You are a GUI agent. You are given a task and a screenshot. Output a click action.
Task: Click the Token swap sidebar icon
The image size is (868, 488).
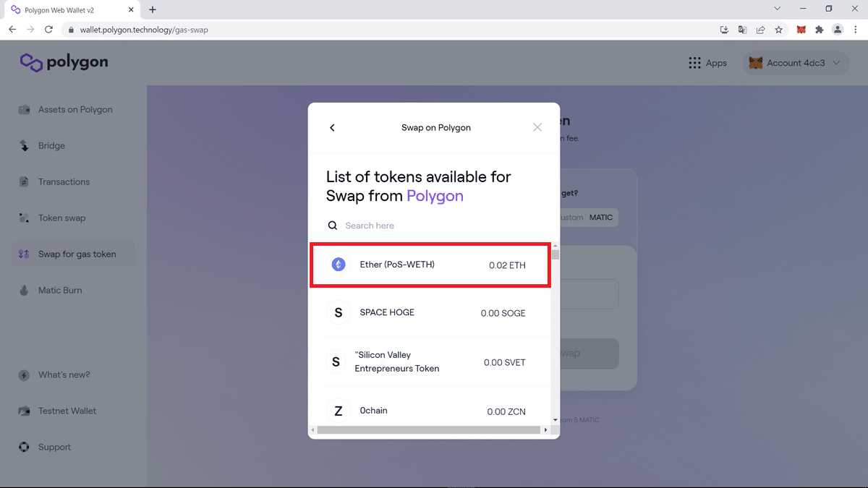click(24, 218)
